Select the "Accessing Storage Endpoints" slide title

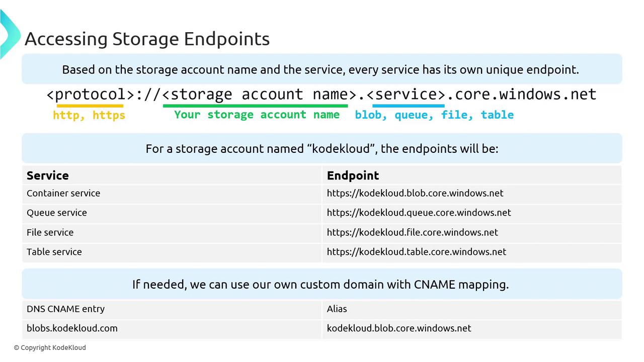click(147, 39)
